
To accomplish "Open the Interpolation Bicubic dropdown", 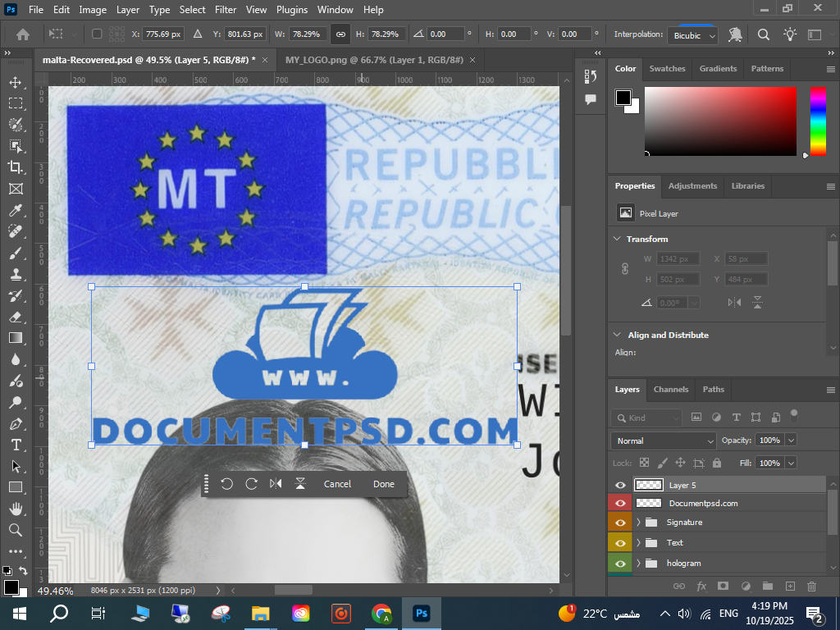I will coord(692,35).
